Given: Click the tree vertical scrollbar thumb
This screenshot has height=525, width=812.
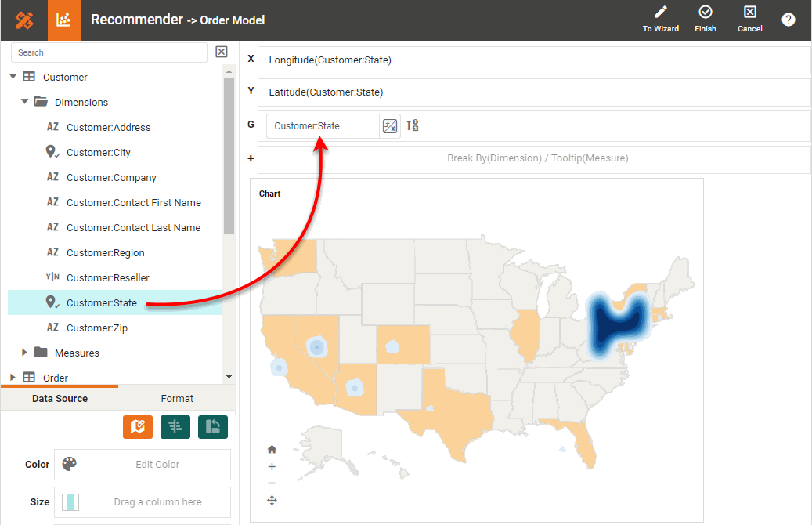Looking at the screenshot, I should 229,155.
